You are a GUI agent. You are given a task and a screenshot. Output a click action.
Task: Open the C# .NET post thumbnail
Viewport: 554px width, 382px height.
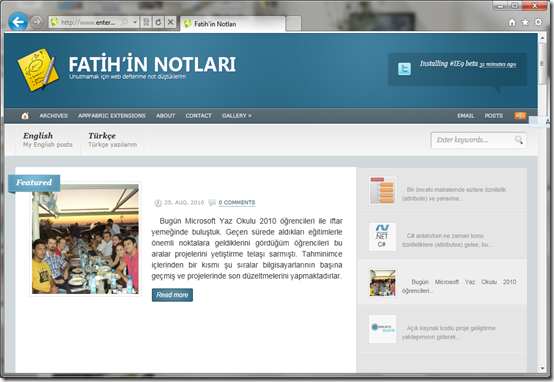pyautogui.click(x=382, y=237)
